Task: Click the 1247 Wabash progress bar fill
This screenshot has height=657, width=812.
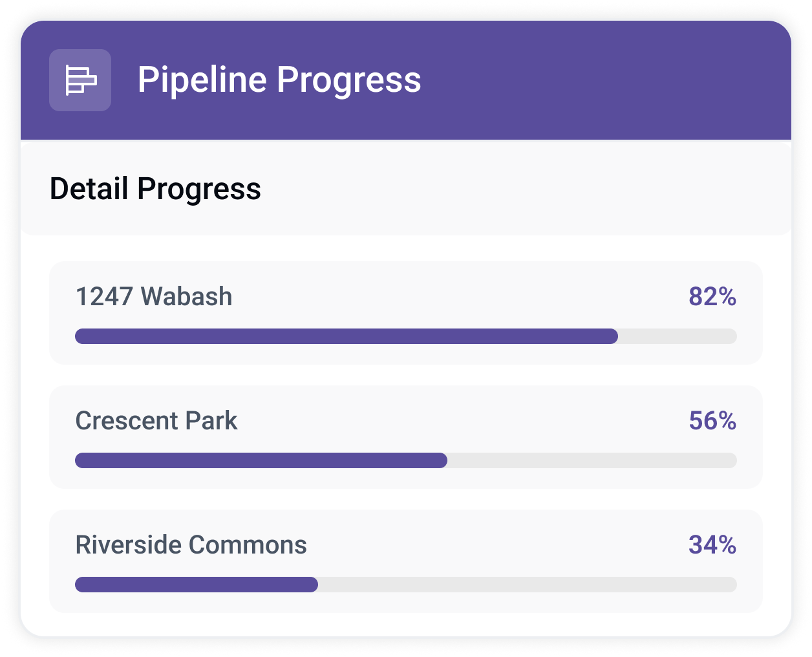Action: [347, 336]
